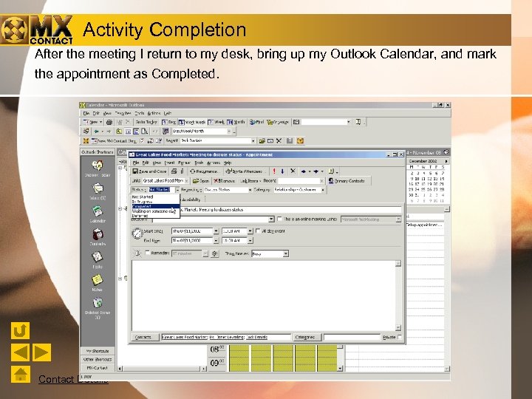
Task: Select Completed in status dropdown list
Action: (x=156, y=206)
